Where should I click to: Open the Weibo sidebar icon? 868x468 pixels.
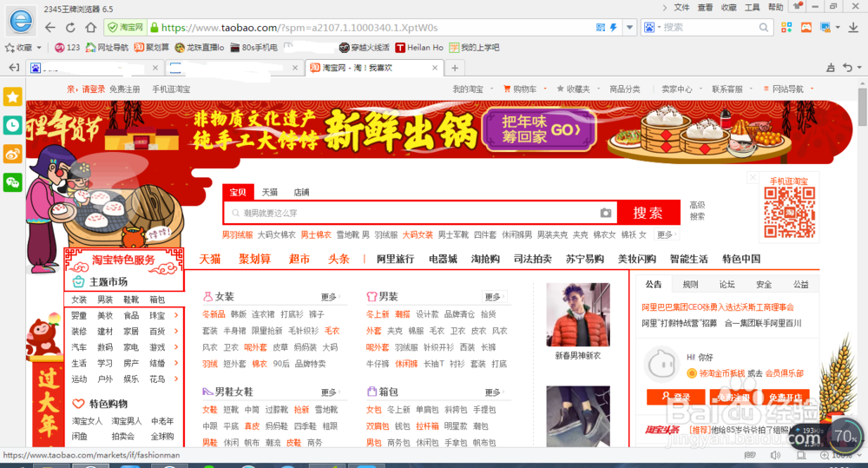13,154
